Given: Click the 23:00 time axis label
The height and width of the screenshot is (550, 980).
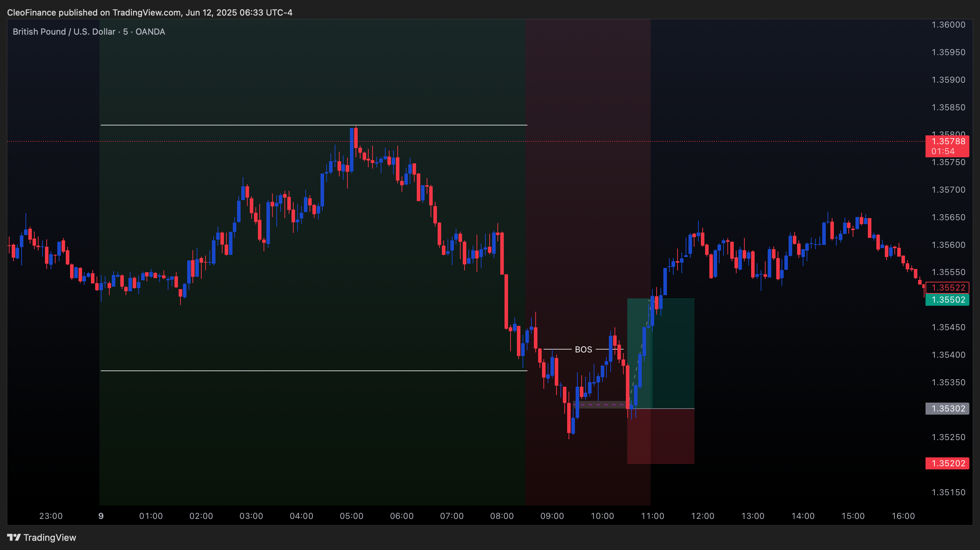Looking at the screenshot, I should 51,516.
